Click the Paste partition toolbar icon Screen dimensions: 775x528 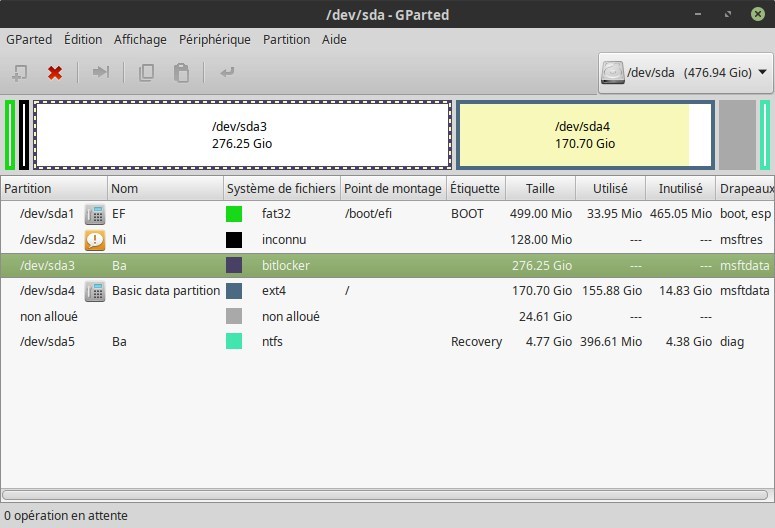coord(181,73)
